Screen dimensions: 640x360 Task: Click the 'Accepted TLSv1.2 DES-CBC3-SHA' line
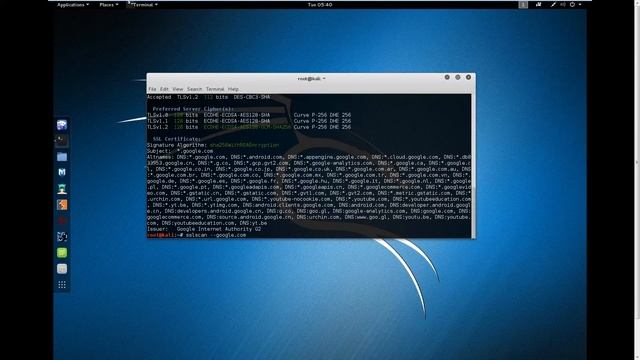209,97
